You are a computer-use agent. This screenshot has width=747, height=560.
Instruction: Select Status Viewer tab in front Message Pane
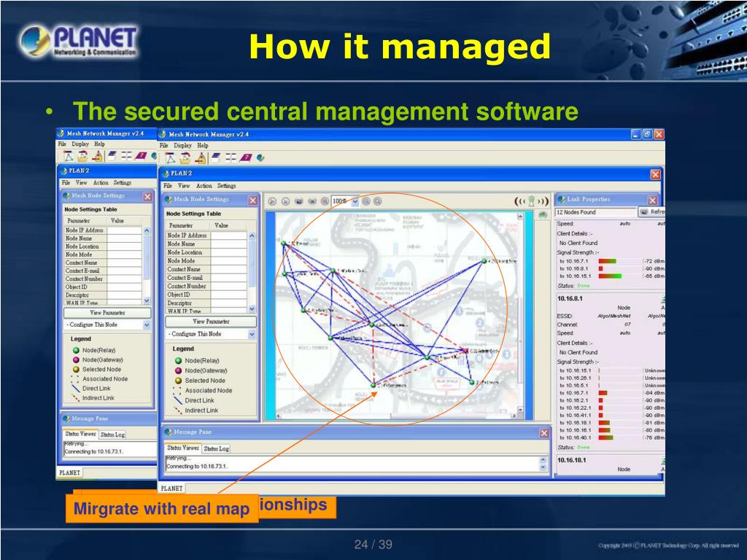tap(183, 448)
